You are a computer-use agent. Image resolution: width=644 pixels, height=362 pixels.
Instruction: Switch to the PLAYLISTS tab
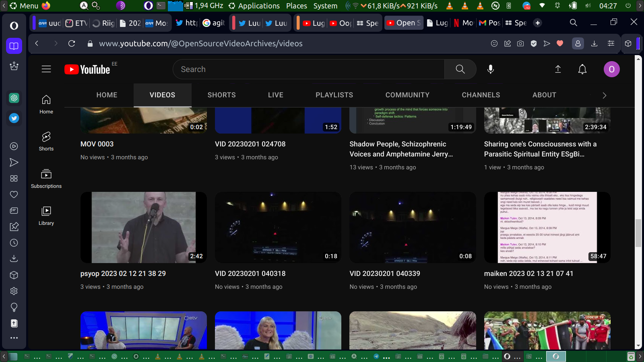334,95
